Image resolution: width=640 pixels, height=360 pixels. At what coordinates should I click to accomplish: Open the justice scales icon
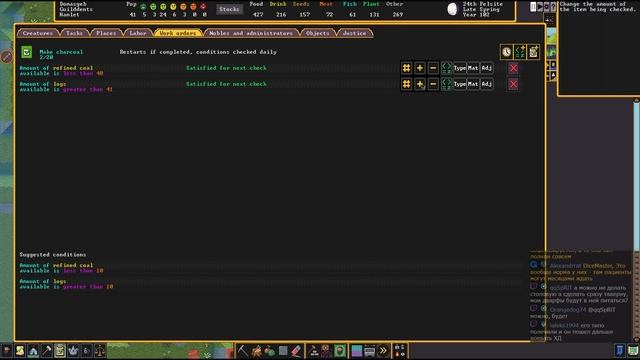[x=100, y=351]
